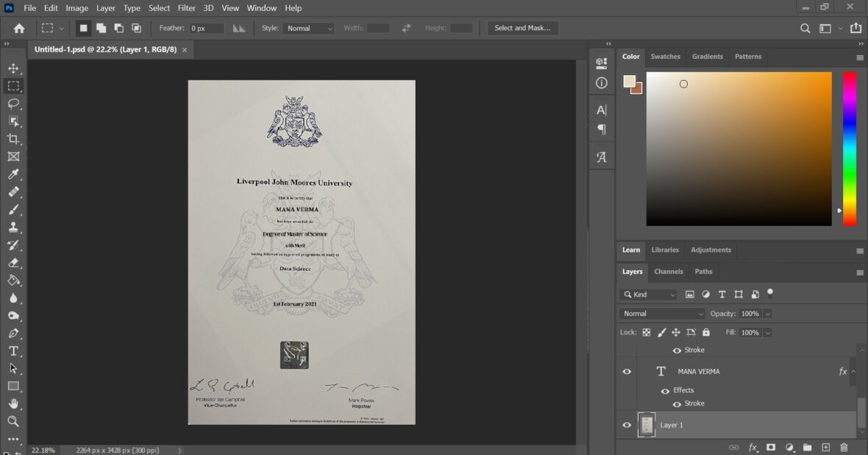Click the Share icon at top right
The width and height of the screenshot is (868, 455).
tap(855, 28)
